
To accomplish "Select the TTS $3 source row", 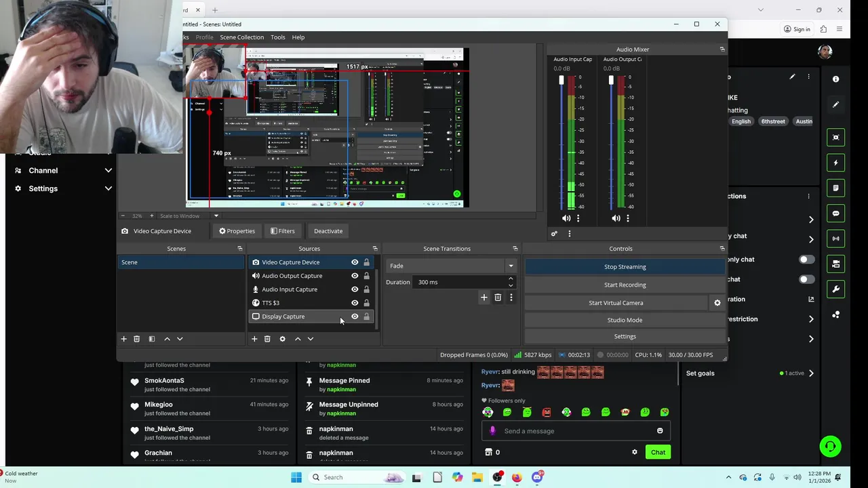I will point(312,303).
